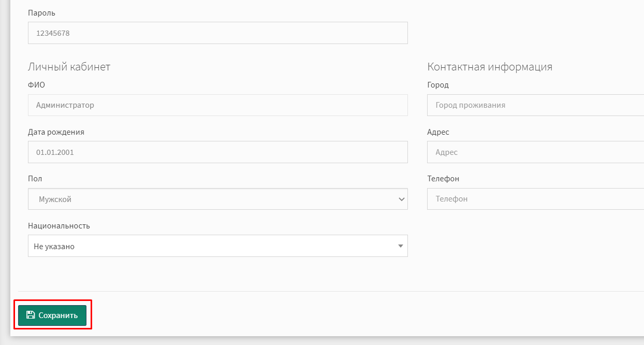Click the Контактная информация heading
644x345 pixels.
click(490, 67)
